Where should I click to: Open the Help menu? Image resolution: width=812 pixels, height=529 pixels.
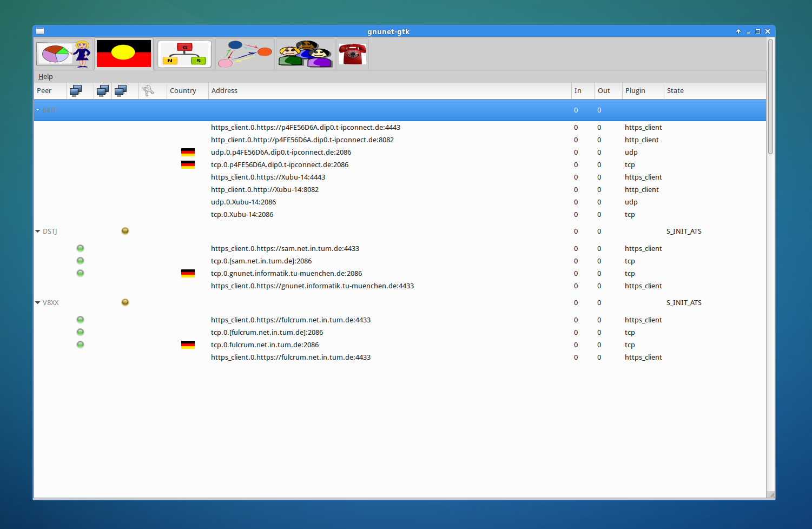(45, 77)
